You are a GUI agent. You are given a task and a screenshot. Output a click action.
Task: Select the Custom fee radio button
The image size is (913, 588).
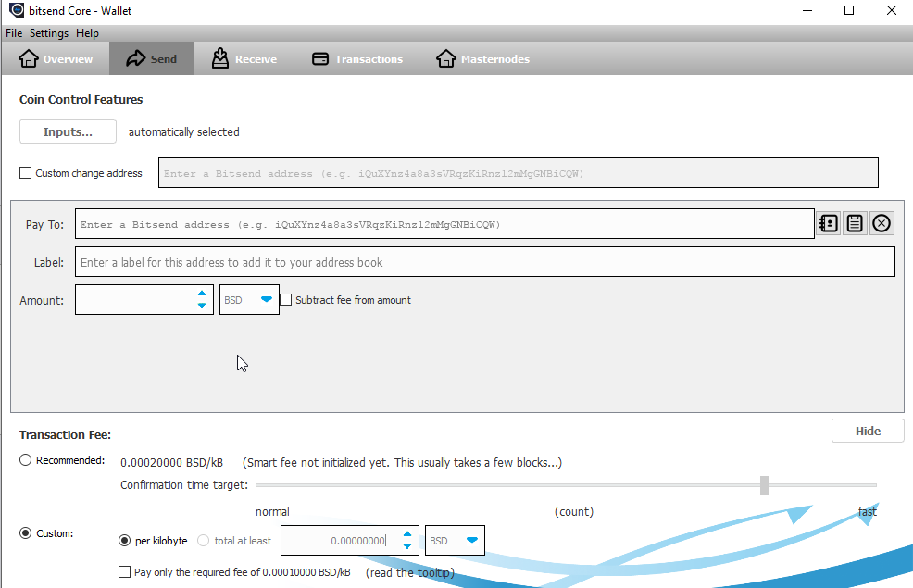(x=26, y=533)
